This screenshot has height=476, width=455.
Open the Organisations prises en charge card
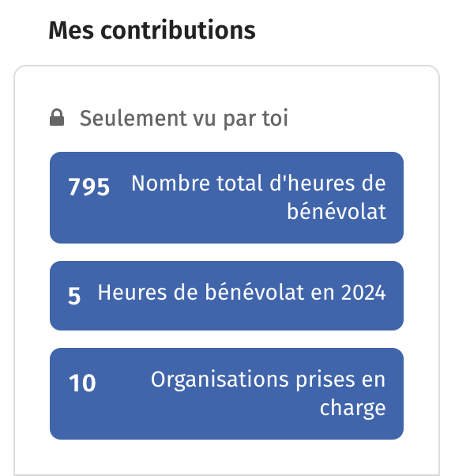227,394
